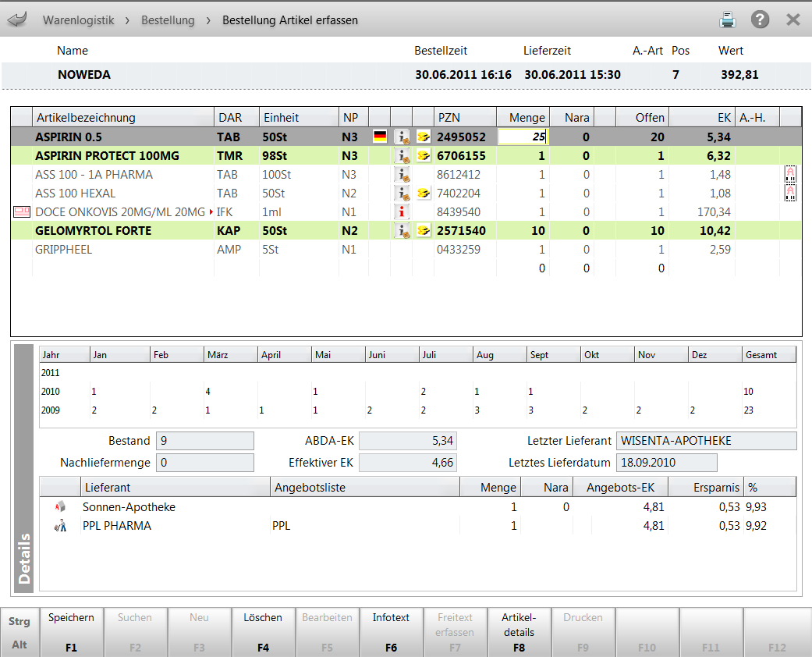The image size is (812, 657).
Task: Click the Drucken F9 button
Action: point(583,632)
